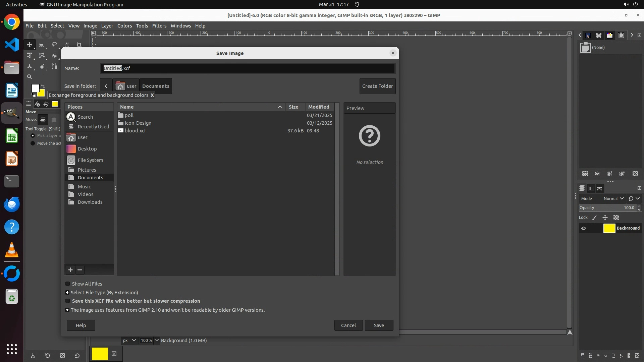This screenshot has width=644, height=362.
Task: Open the Device Status tab icon
Action: (x=37, y=104)
